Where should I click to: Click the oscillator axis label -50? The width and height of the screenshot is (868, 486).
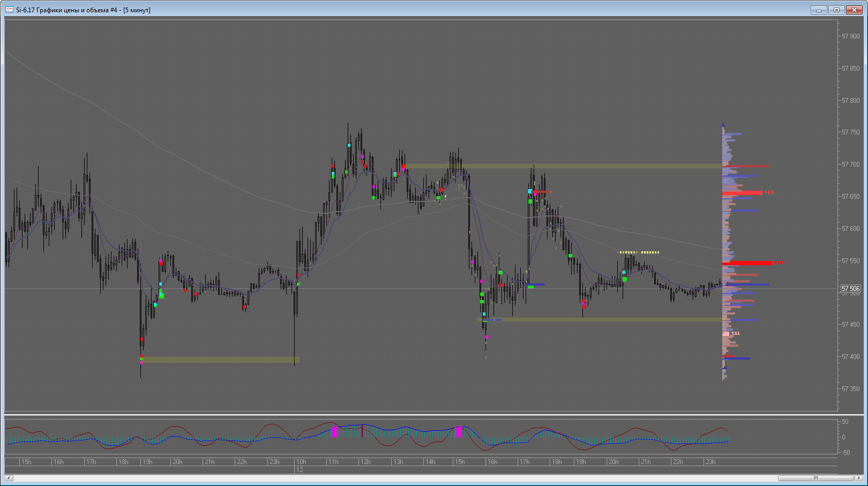(x=845, y=453)
